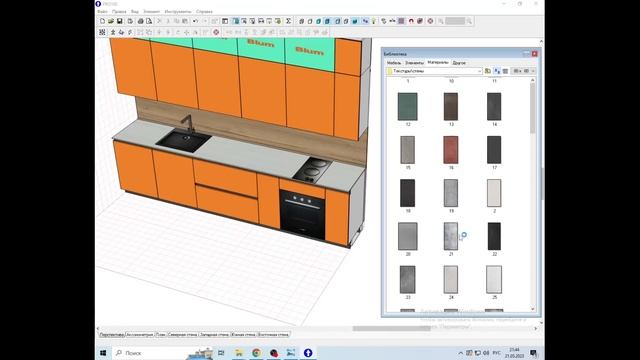Choose whitish material swatch 25
This screenshot has height=360, width=640.
click(494, 280)
